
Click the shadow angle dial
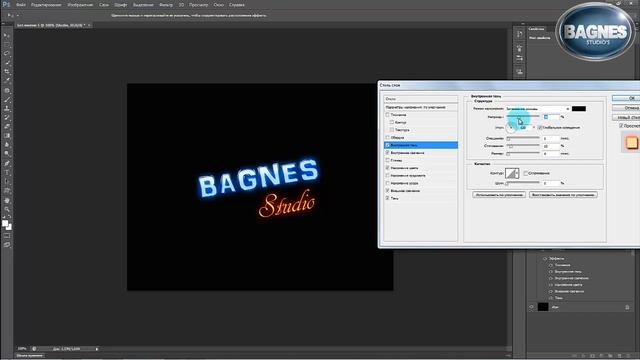click(511, 128)
